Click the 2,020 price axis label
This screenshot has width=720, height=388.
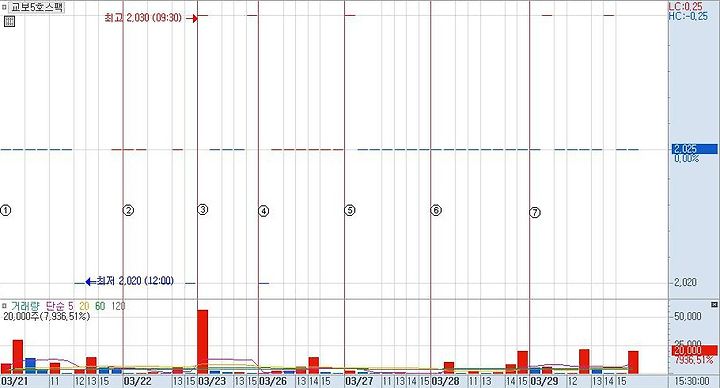point(686,282)
